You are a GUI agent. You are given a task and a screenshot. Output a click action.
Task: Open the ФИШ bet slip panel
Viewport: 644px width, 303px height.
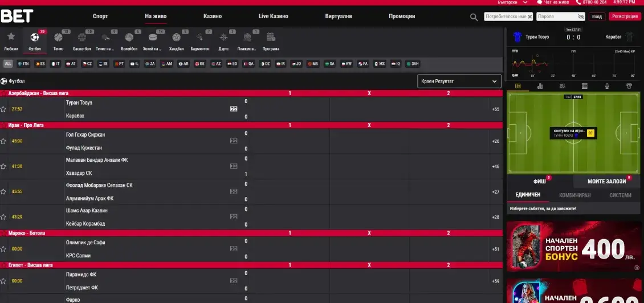[x=539, y=181]
